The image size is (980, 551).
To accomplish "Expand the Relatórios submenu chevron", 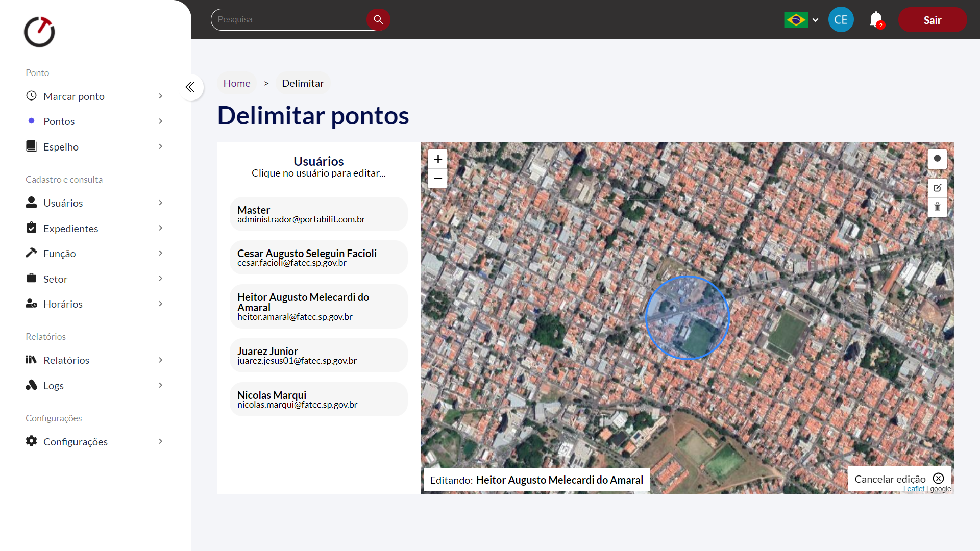I will coord(160,360).
